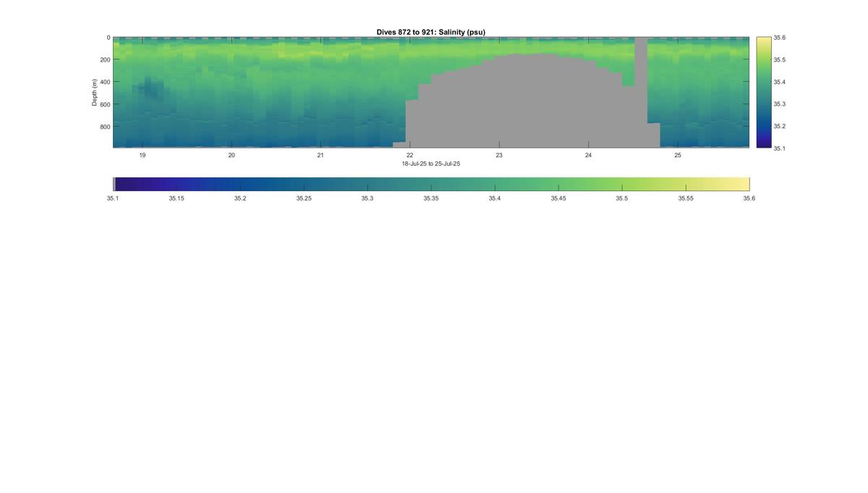Click the vertical colorbar label '35.1'

[780, 148]
